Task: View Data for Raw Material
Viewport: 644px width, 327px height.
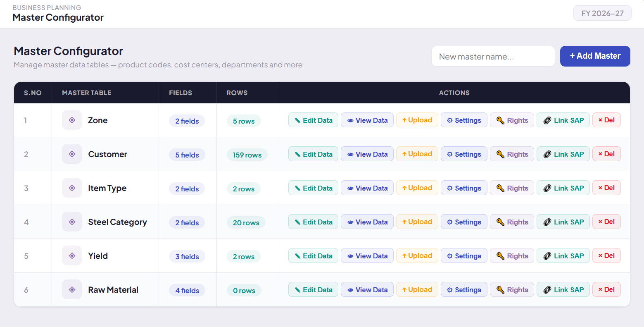Action: pos(367,290)
